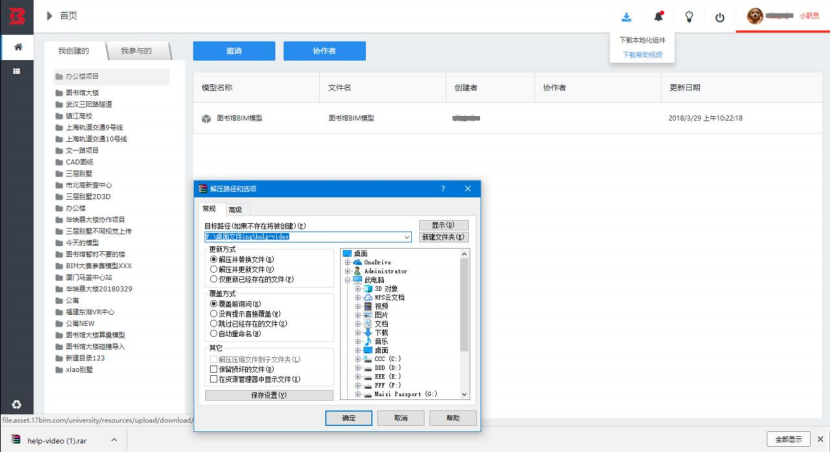Click the lightbulb tips icon in the header
Image resolution: width=830 pixels, height=452 pixels.
tap(689, 17)
